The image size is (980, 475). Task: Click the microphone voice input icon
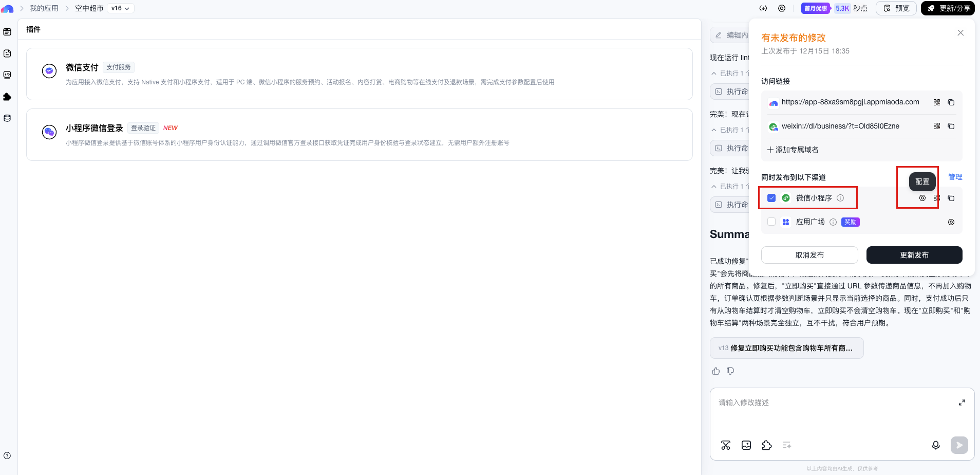(x=935, y=445)
